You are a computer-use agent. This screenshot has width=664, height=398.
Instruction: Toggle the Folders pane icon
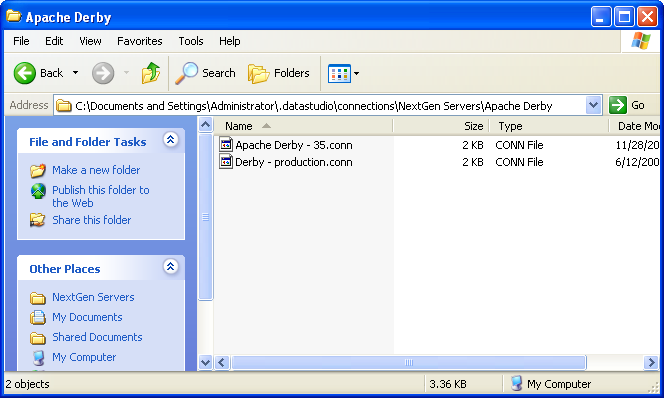pos(258,73)
